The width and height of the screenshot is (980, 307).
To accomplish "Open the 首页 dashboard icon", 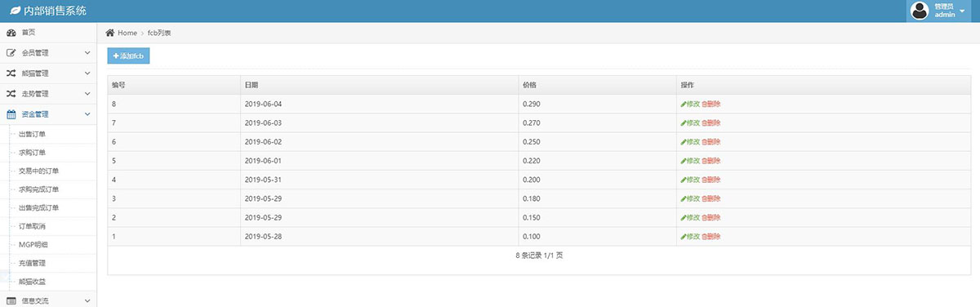I will click(11, 33).
